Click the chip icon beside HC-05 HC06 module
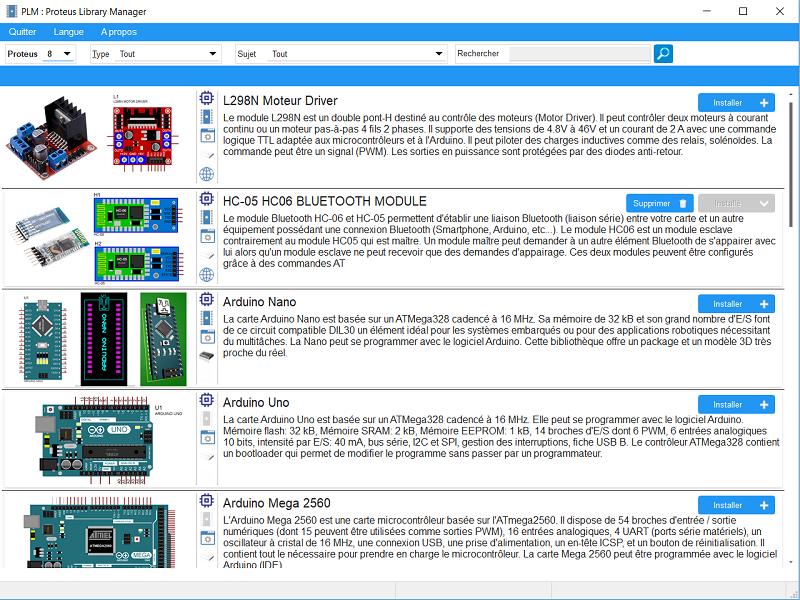Screen dimensions: 800x600 [x=207, y=198]
